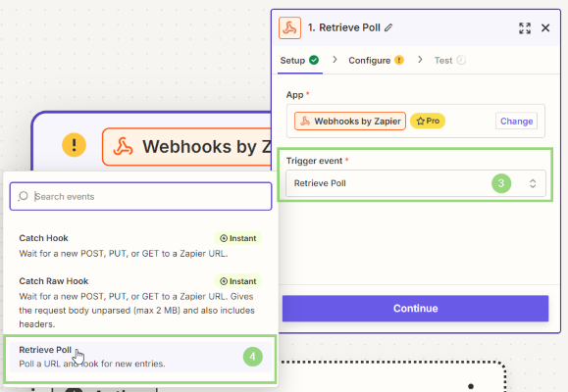
Task: Choose the Catch Hook event option
Action: [140, 245]
